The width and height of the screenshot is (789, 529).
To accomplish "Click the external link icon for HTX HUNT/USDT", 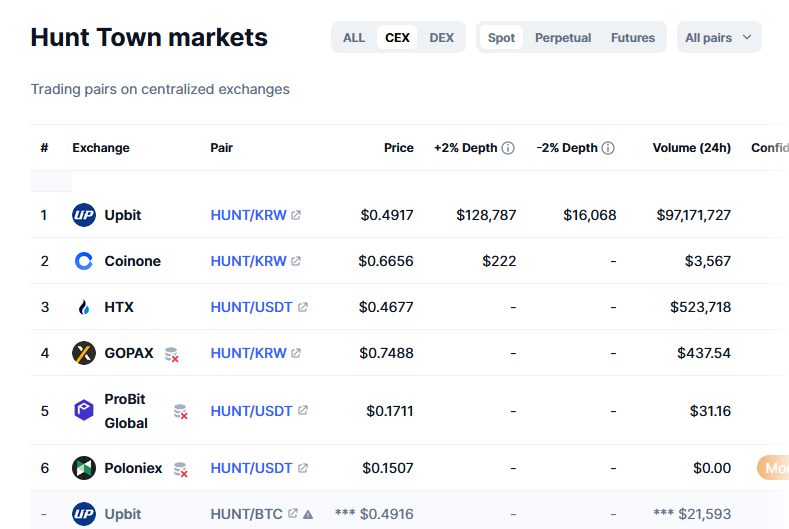I will pyautogui.click(x=303, y=307).
